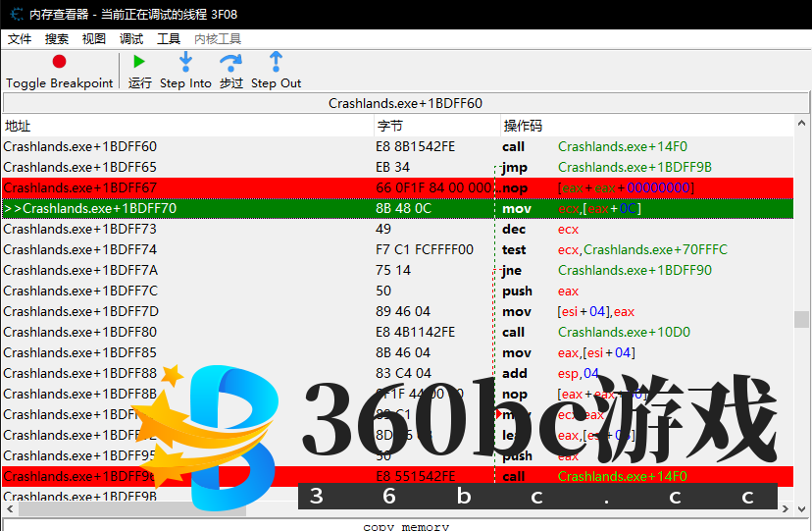The image size is (812, 531).
Task: Open the 内核工具 menu
Action: (218, 39)
